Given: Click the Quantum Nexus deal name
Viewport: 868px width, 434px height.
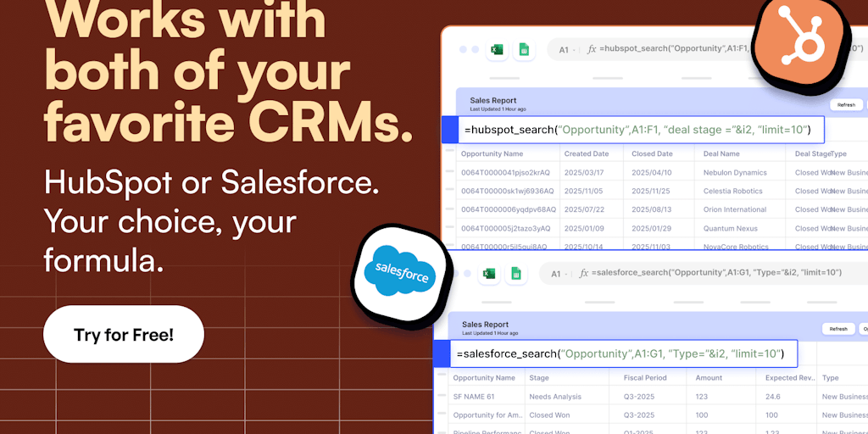Looking at the screenshot, I should pos(731,229).
